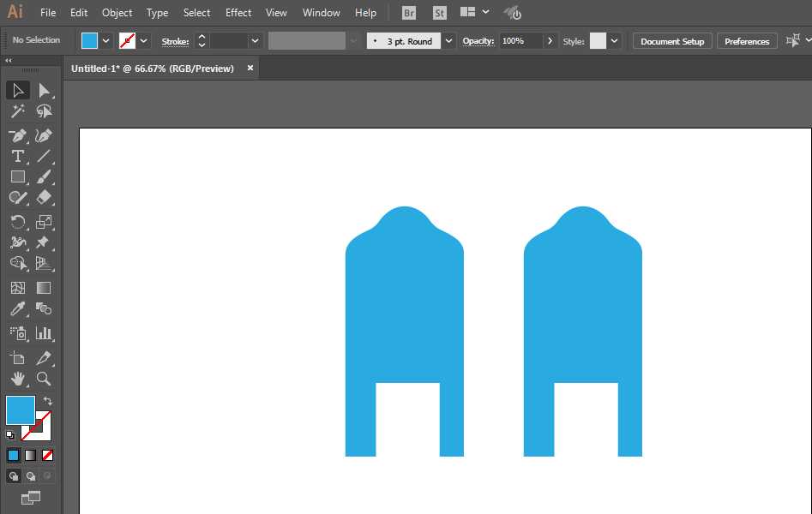The image size is (812, 514).
Task: Set paint mode to None
Action: 48,455
